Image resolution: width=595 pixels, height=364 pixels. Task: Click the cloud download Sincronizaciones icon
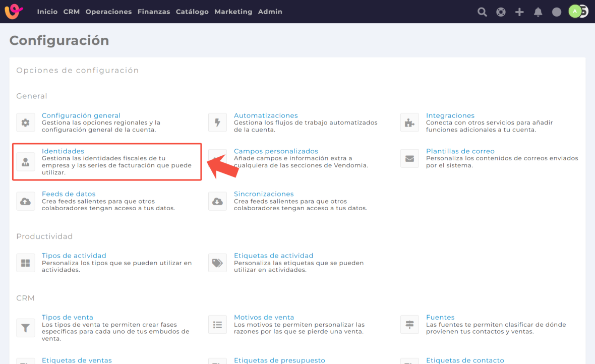217,201
